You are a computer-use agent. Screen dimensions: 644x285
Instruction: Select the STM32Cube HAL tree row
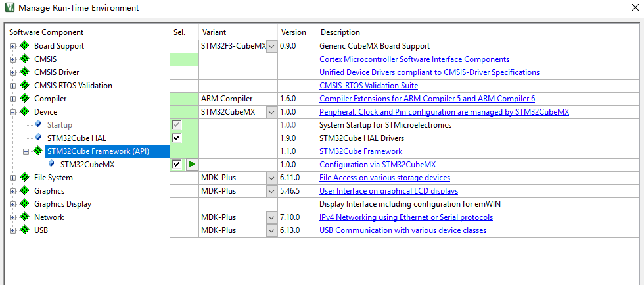78,138
